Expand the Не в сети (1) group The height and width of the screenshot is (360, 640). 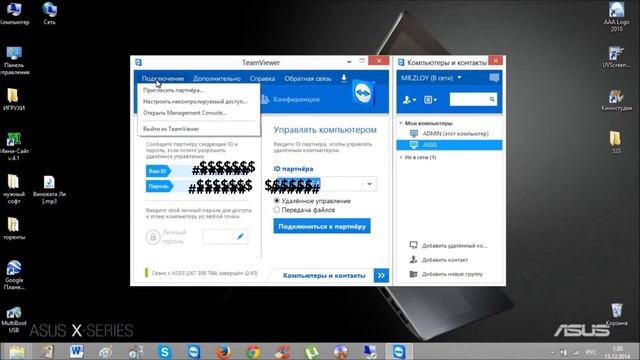click(x=401, y=157)
